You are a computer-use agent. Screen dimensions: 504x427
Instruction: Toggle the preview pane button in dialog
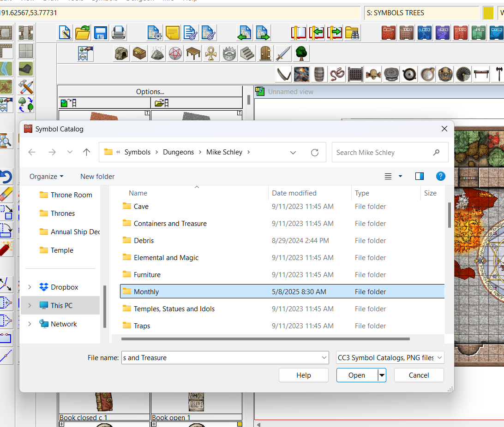[419, 176]
